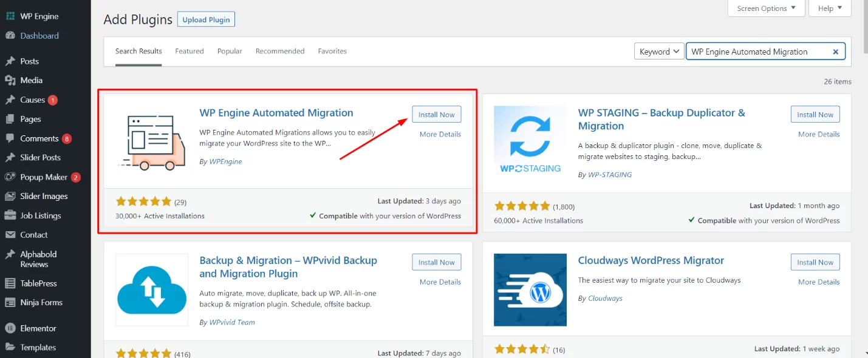This screenshot has width=868, height=358.
Task: Click the "30,000+ Active Installations" text
Action: [160, 216]
